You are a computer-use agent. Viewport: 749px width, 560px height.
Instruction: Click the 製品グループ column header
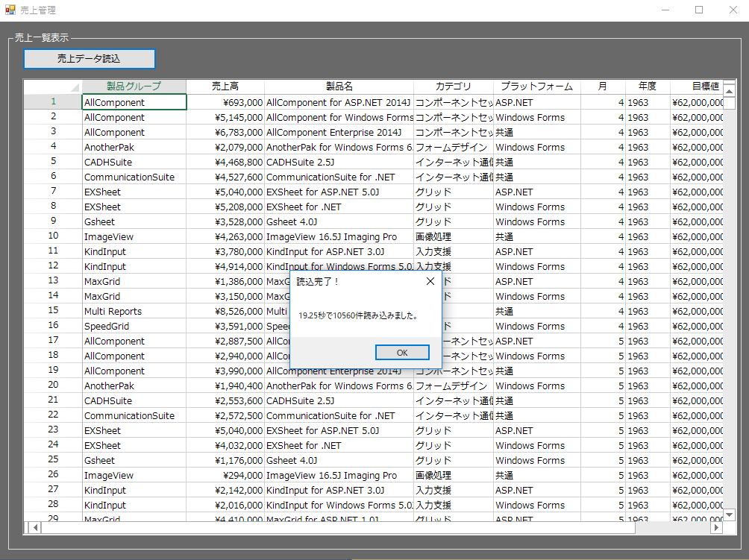click(134, 86)
